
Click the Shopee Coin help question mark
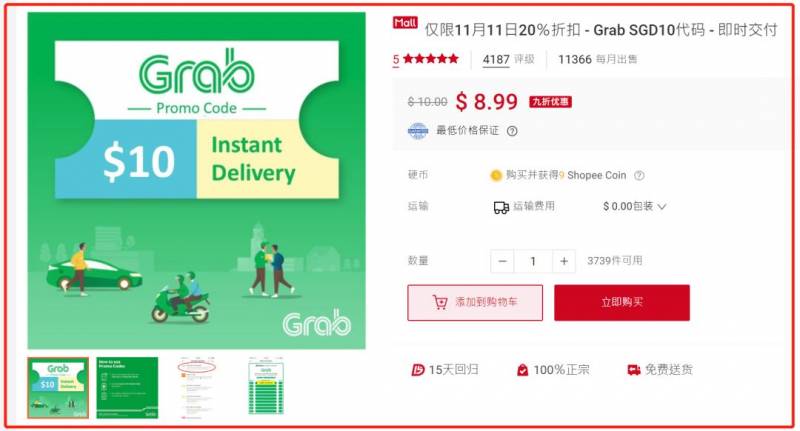[x=639, y=175]
